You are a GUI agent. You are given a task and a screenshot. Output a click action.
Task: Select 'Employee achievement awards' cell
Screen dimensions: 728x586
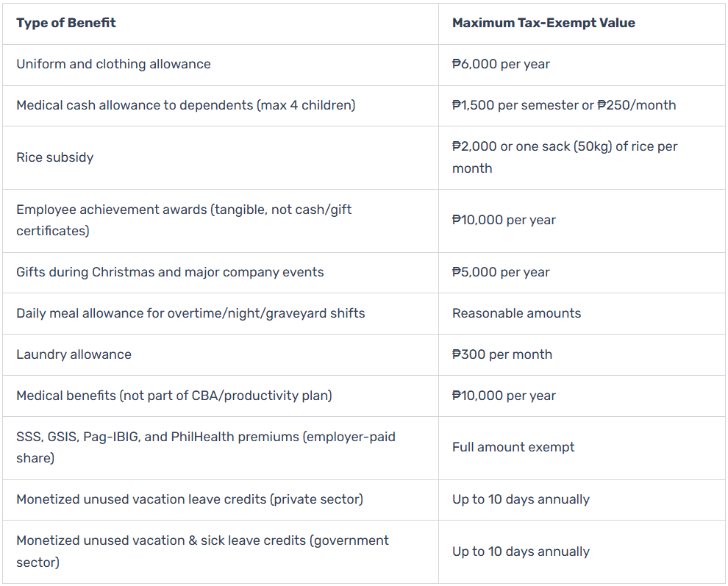click(184, 220)
